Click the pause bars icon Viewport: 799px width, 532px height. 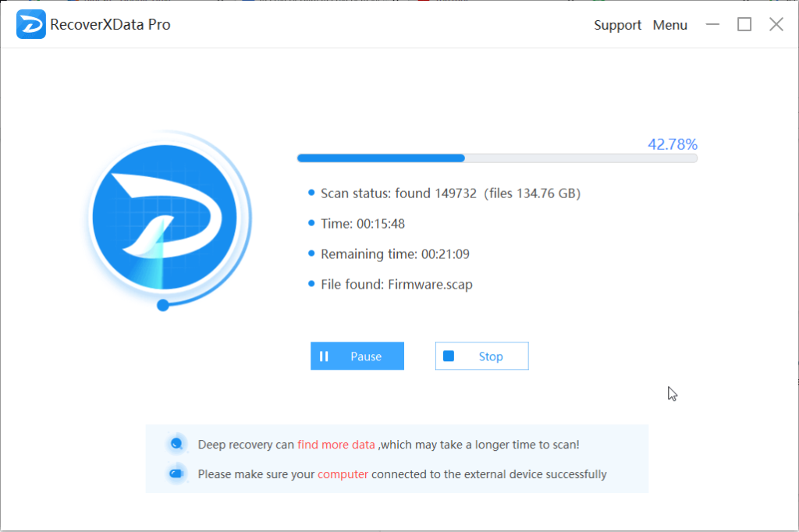(x=324, y=356)
